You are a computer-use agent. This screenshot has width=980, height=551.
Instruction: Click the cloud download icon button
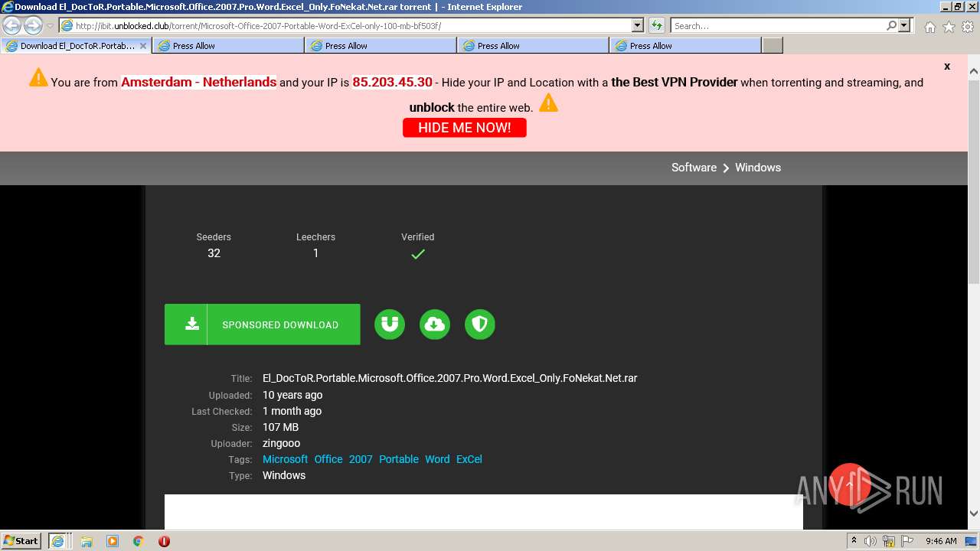coord(435,324)
